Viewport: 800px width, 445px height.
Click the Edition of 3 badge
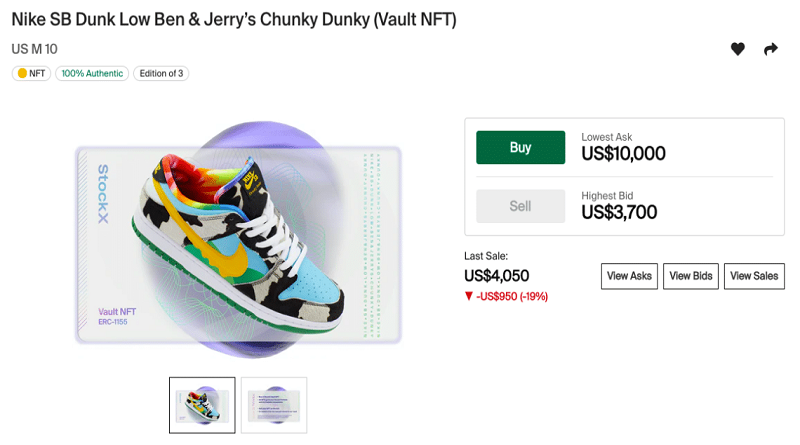pos(161,73)
